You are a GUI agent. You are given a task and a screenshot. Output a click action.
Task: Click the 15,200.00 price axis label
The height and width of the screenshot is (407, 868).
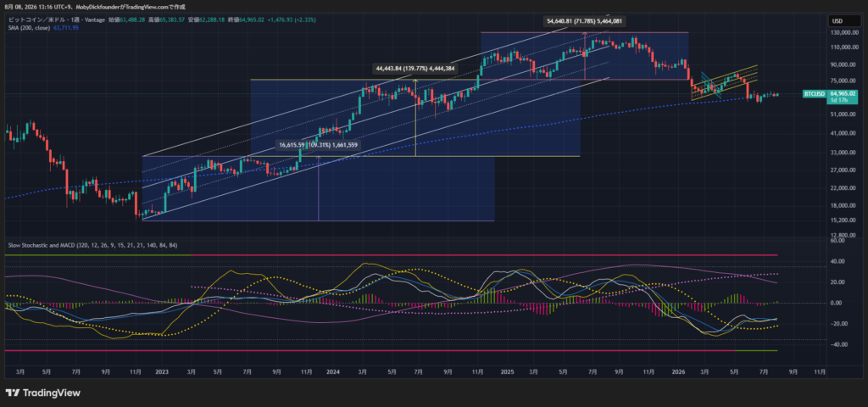(x=842, y=220)
